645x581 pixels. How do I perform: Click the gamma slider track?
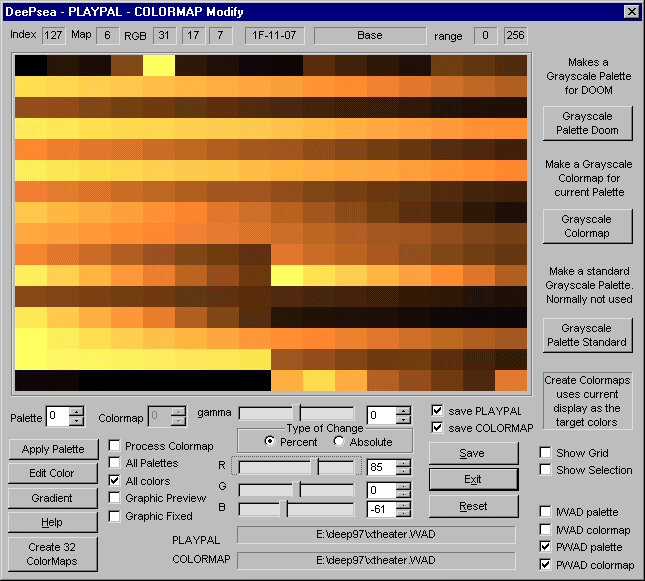click(296, 414)
